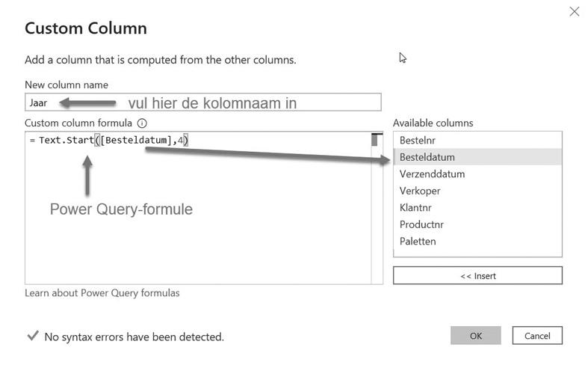Click the info icon beside Custom column formula
588x368 pixels.
(x=143, y=123)
